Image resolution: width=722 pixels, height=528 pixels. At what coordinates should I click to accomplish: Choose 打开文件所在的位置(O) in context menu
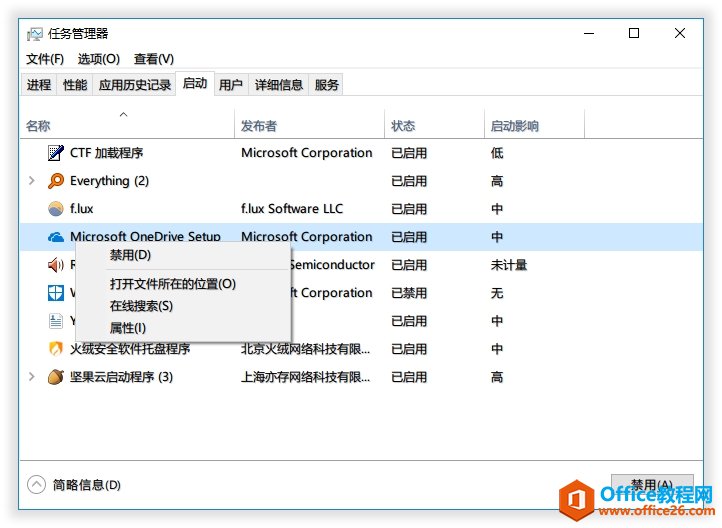click(x=183, y=284)
